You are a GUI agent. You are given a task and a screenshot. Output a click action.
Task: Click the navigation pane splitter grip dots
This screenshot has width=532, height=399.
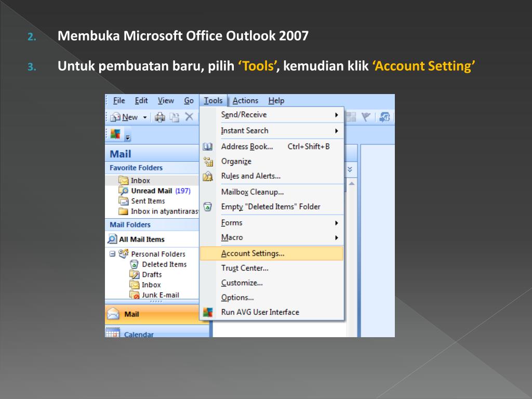156,301
